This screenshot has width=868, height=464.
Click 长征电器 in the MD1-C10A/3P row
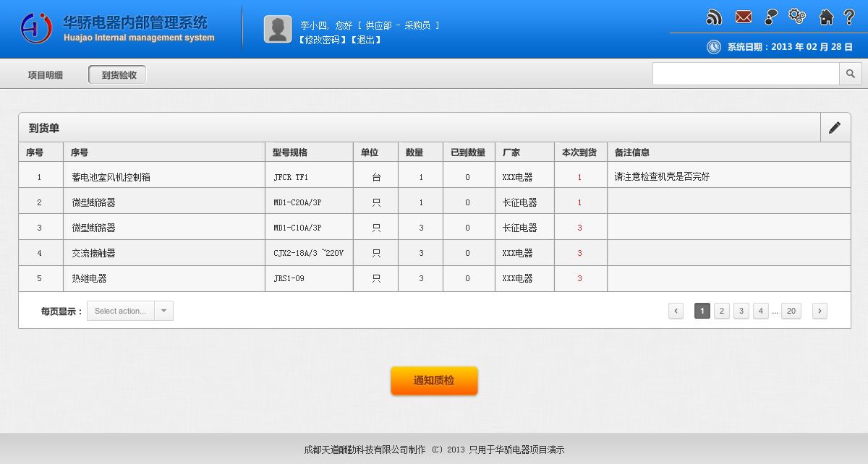coord(520,228)
